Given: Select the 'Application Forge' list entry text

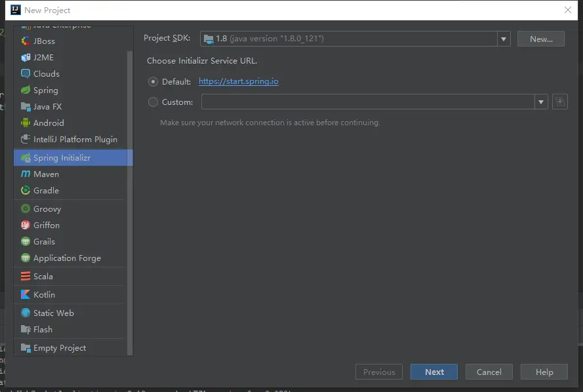Looking at the screenshot, I should click(x=67, y=258).
